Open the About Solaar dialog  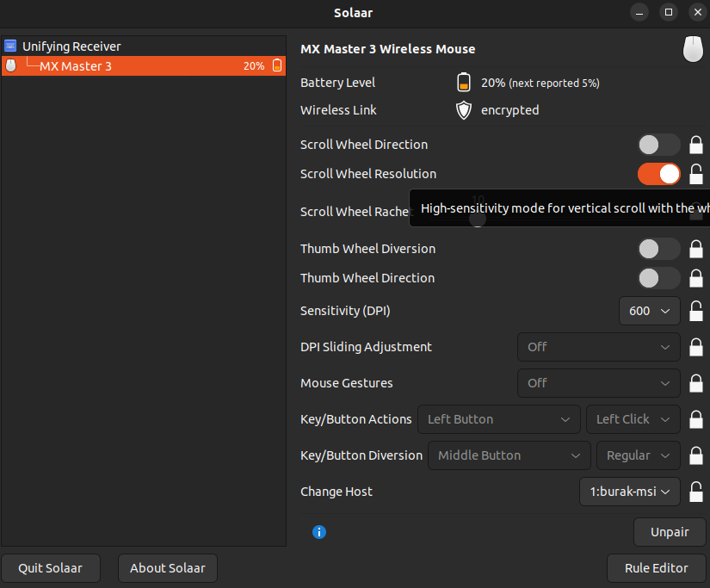(x=168, y=568)
